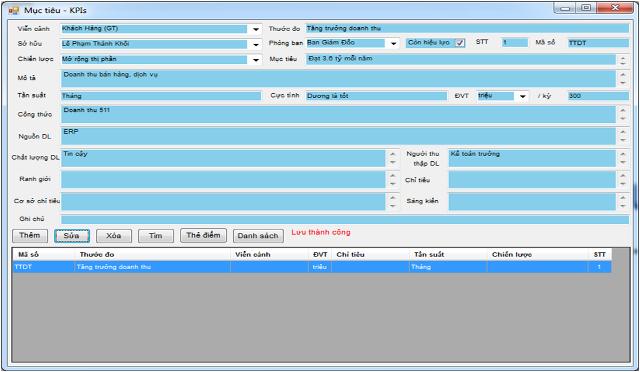Screen dimensions: 640x372
Task: Select the Tăng trưởng doanh thu table cell
Action: click(x=152, y=267)
